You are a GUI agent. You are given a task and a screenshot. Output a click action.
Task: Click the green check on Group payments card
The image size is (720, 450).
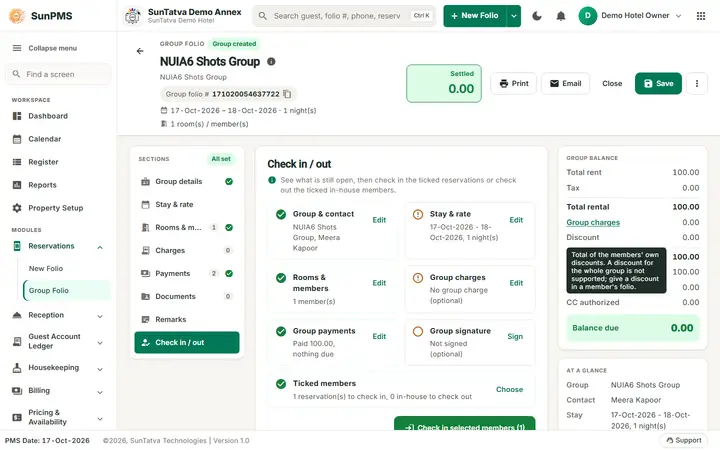(x=281, y=332)
